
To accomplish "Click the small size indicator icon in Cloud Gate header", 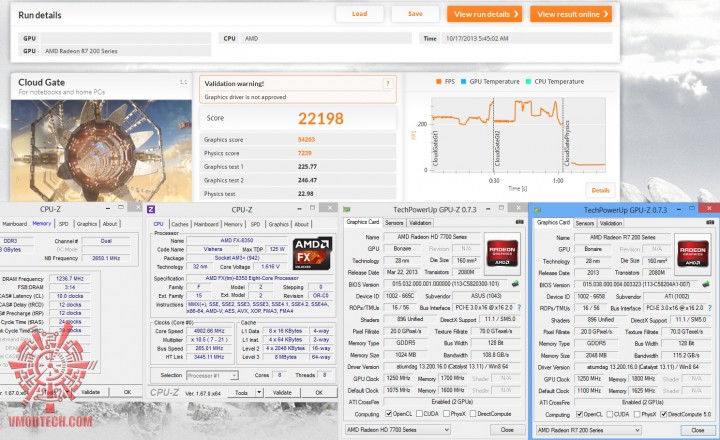I will (x=183, y=82).
